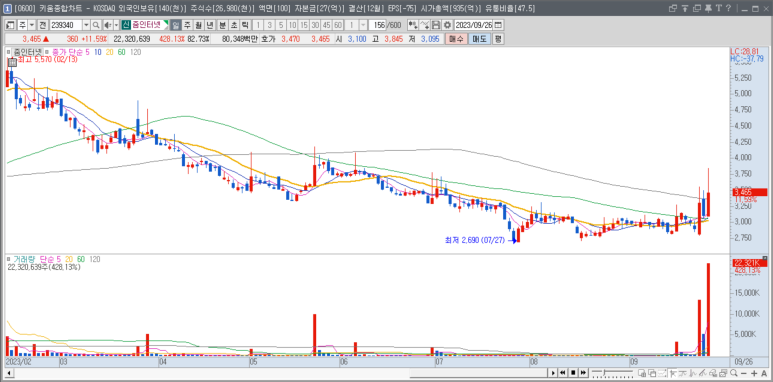773x382 pixels.
Task: Click the trendline drawing icon in bottom toolbar
Action: [703, 373]
